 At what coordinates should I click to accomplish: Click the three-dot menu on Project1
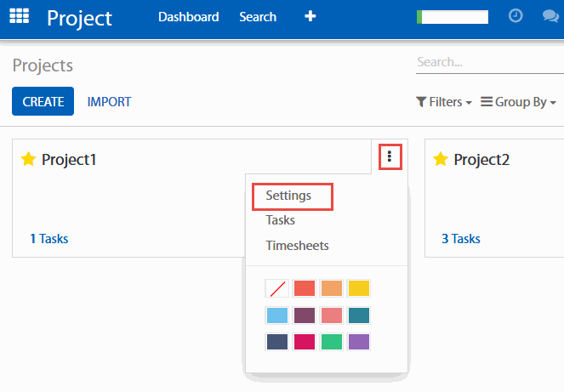pyautogui.click(x=390, y=156)
